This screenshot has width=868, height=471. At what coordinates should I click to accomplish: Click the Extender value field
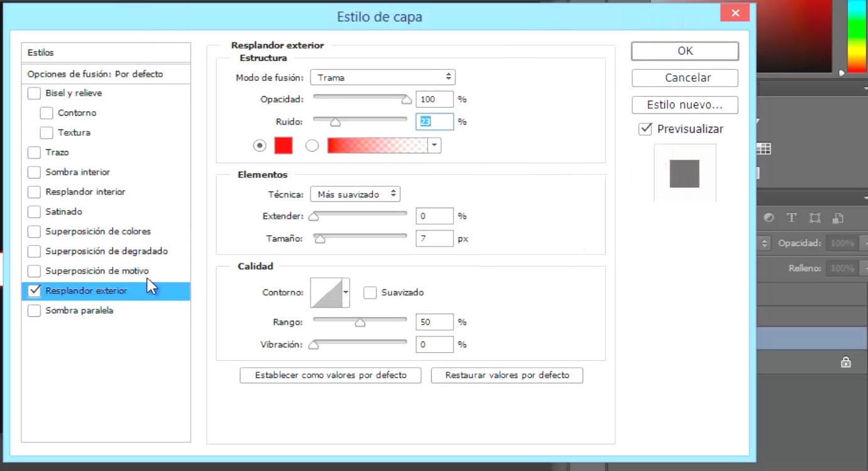point(434,216)
